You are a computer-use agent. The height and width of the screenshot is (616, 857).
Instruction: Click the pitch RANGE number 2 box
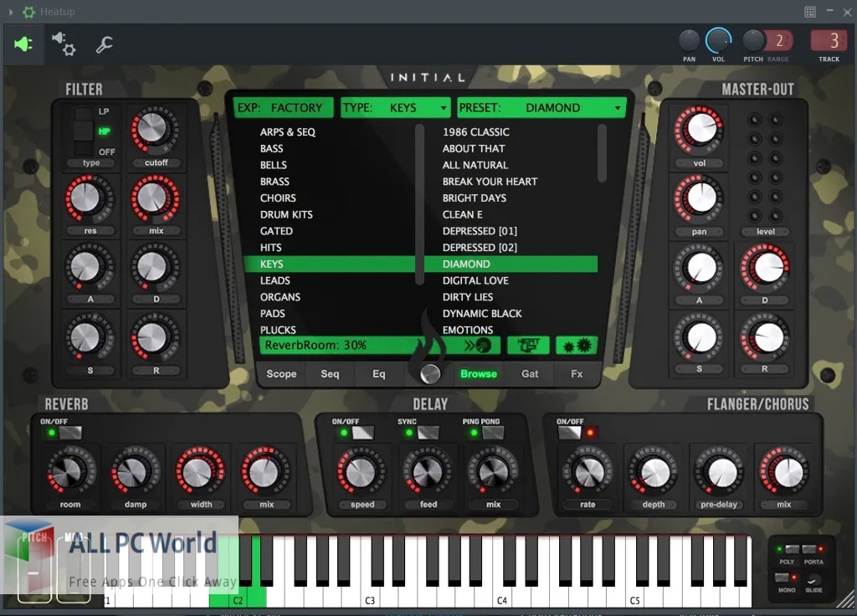point(778,40)
